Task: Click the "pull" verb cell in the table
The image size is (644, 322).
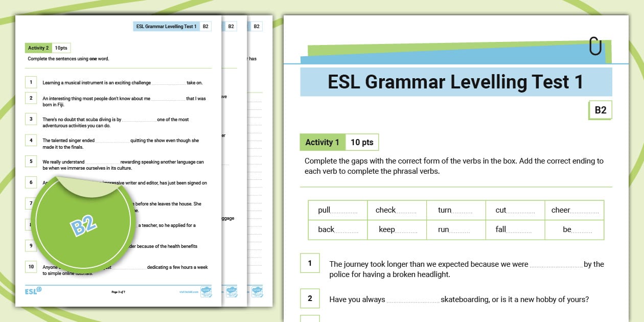Action: click(x=337, y=210)
